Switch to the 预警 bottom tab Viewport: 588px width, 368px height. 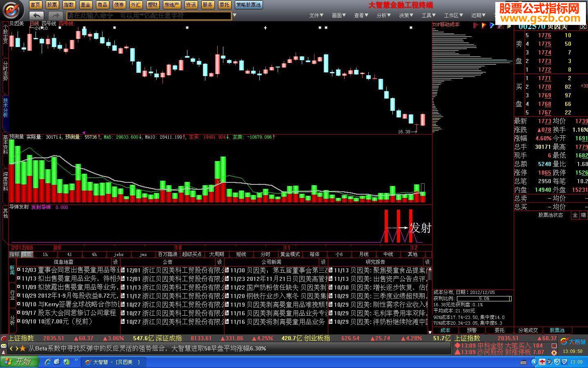point(472,330)
